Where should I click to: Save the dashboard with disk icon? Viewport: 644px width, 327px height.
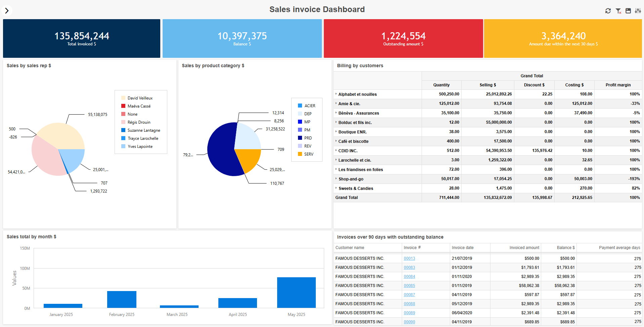pyautogui.click(x=628, y=11)
